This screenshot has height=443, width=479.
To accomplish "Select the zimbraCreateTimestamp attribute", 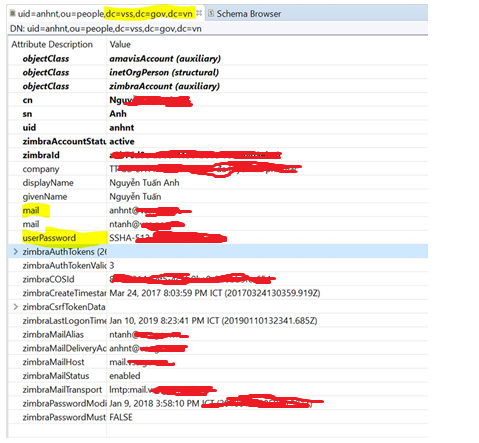I will tap(64, 293).
